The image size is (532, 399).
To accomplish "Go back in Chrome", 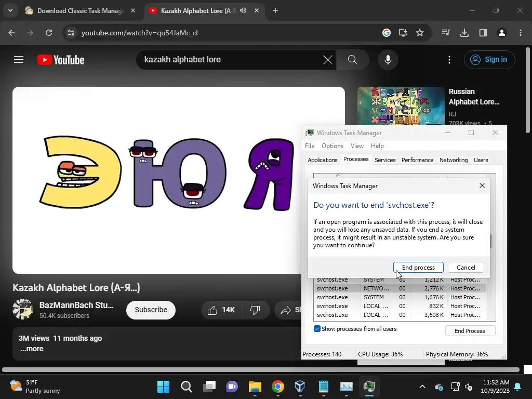I will click(x=11, y=33).
